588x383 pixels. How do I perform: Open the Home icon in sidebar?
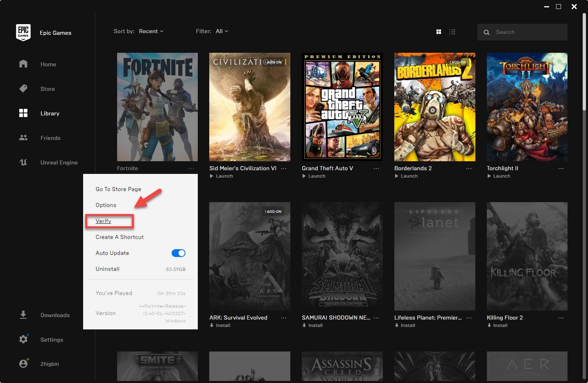[x=23, y=64]
